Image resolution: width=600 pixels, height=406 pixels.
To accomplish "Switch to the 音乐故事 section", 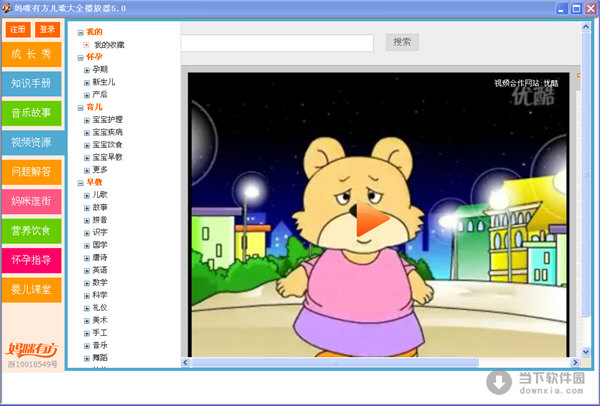I will 31,113.
